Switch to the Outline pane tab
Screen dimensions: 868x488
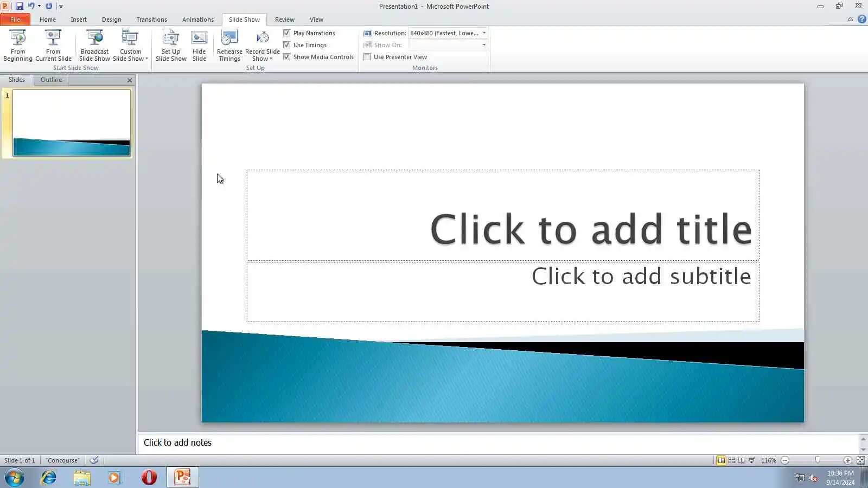[x=52, y=80]
